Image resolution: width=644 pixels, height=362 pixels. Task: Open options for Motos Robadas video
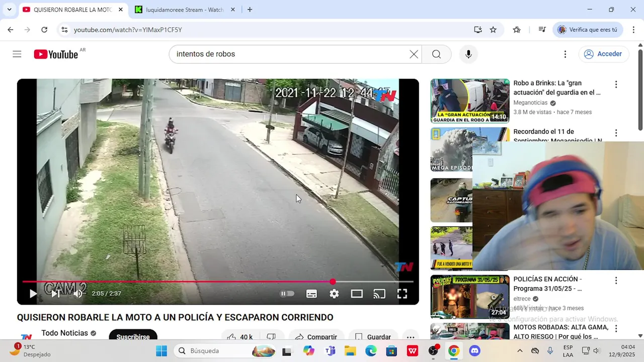coord(616,329)
